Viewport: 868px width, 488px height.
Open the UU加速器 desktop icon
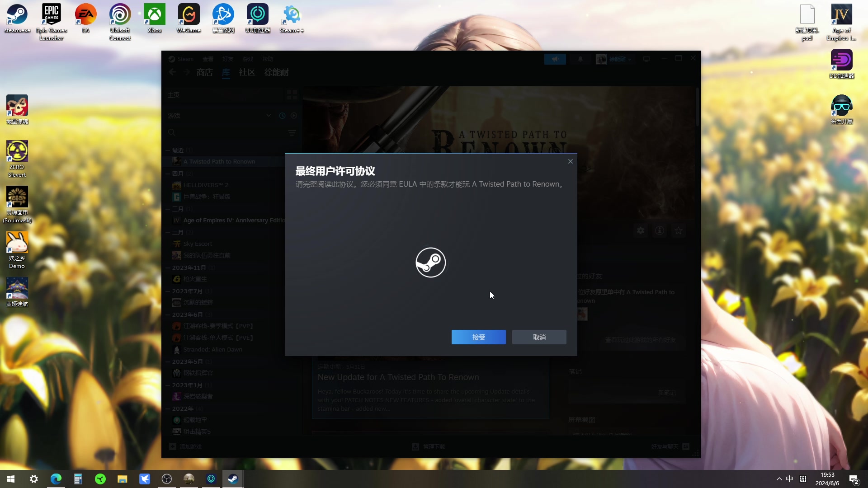coord(258,19)
